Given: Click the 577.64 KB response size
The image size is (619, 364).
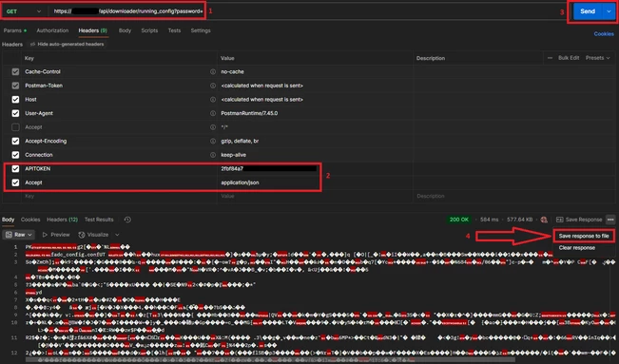Looking at the screenshot, I should pos(519,220).
